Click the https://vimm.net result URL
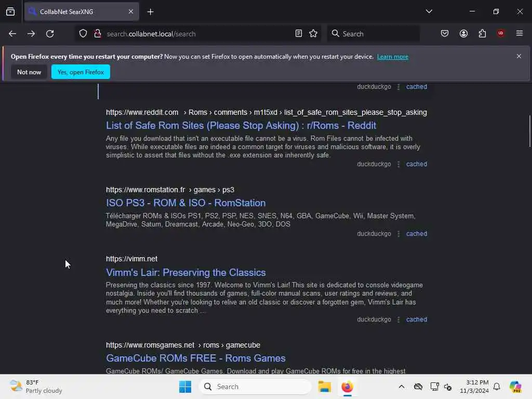 coord(131,259)
